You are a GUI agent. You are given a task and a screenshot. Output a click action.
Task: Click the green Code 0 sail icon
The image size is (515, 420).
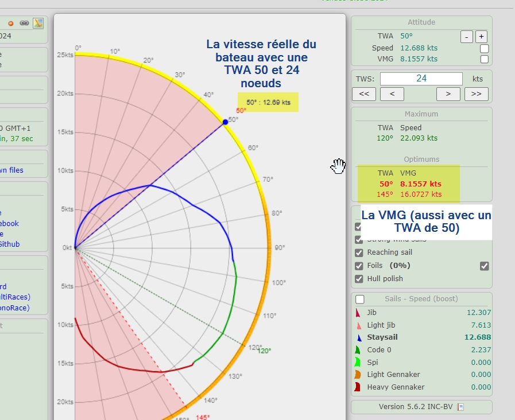358,350
